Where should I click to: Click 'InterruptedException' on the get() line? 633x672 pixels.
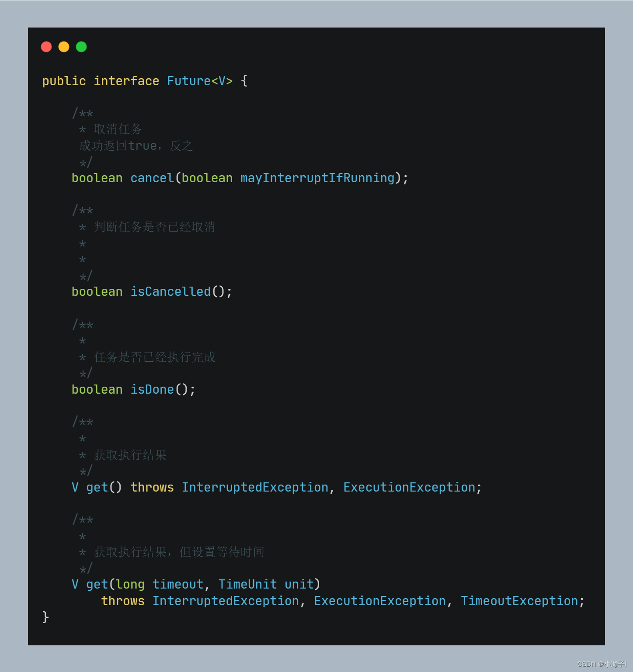point(255,487)
